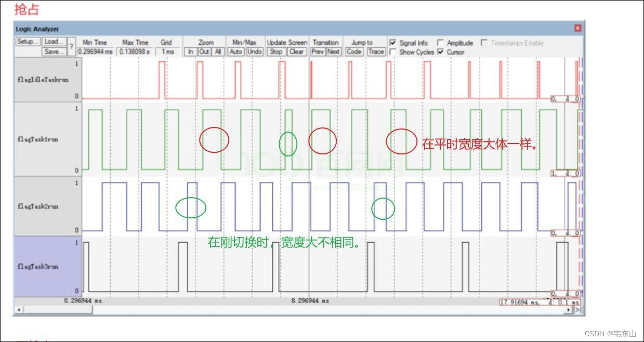Zoom In on the waveform
This screenshot has height=342, width=644.
[x=191, y=51]
